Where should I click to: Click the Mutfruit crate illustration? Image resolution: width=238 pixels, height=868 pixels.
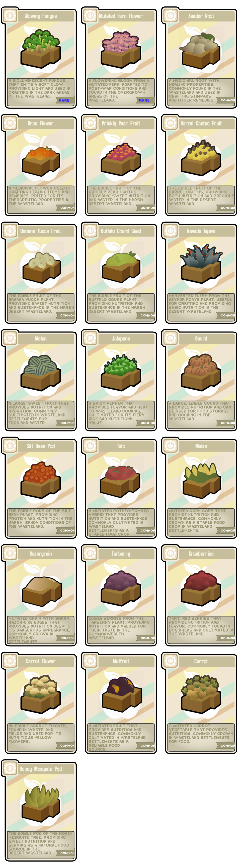click(121, 694)
